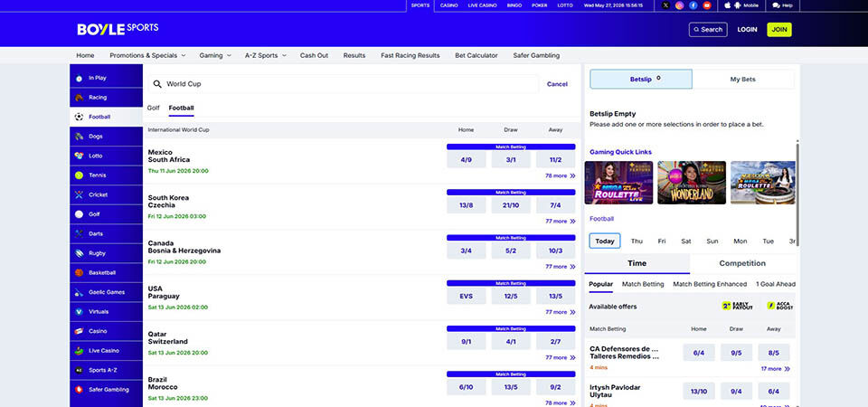This screenshot has height=407, width=868.
Task: Select Darts in the sidebar
Action: point(107,233)
